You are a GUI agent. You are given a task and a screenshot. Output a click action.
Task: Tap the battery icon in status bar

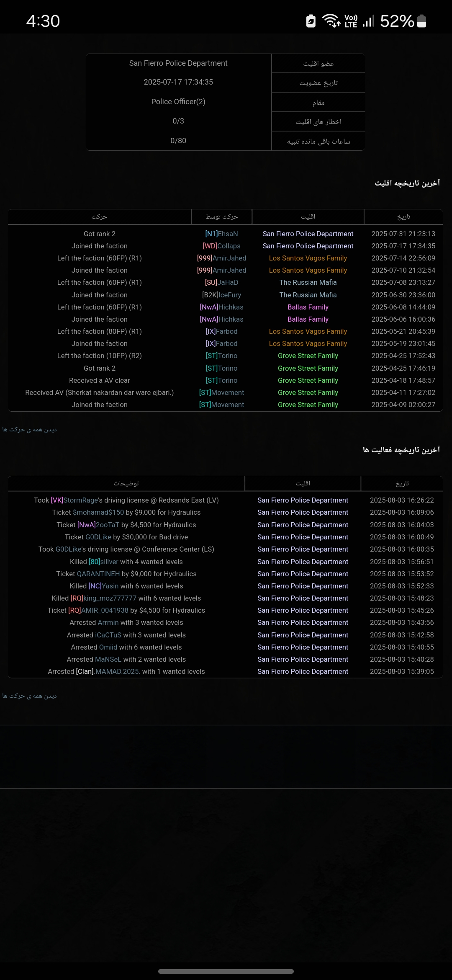422,21
